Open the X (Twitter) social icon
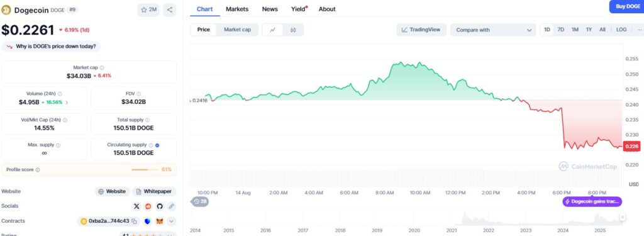The width and height of the screenshot is (644, 236). click(136, 206)
